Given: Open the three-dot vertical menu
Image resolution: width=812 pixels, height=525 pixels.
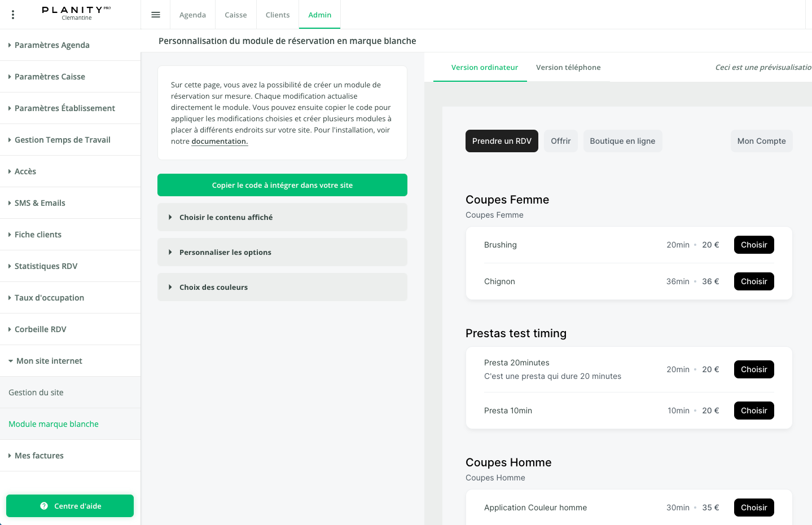Looking at the screenshot, I should (x=13, y=15).
